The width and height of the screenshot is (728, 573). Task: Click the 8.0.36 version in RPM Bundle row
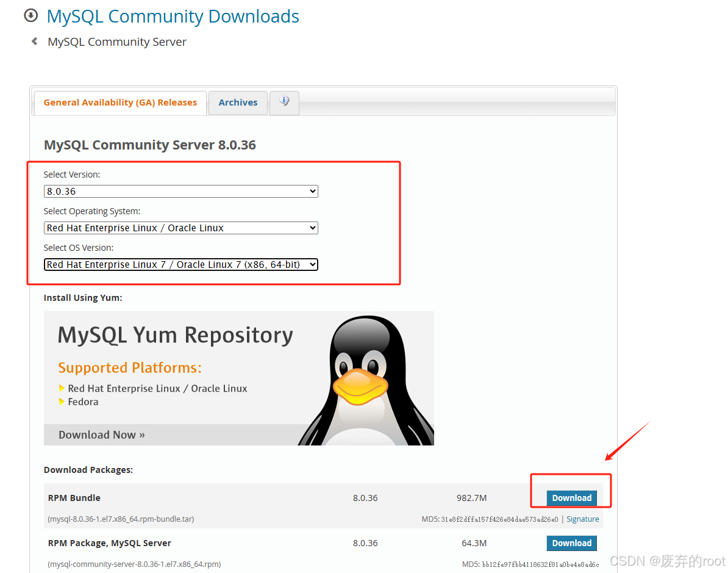click(365, 498)
